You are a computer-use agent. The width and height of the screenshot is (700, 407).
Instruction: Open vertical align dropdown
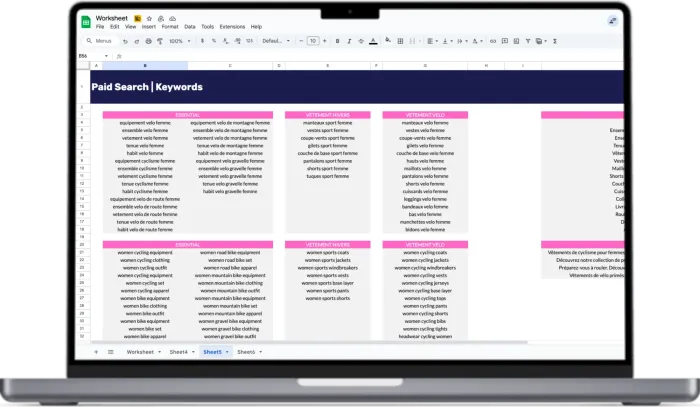click(447, 41)
